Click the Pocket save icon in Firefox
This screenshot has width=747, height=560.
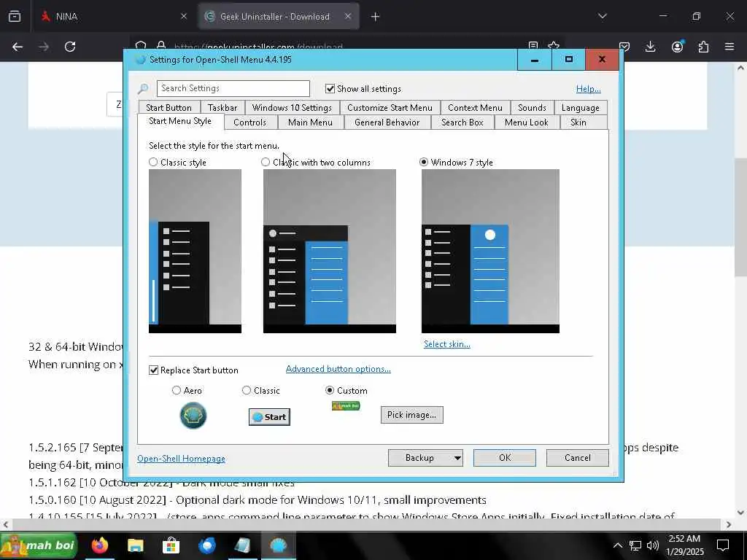click(x=624, y=47)
